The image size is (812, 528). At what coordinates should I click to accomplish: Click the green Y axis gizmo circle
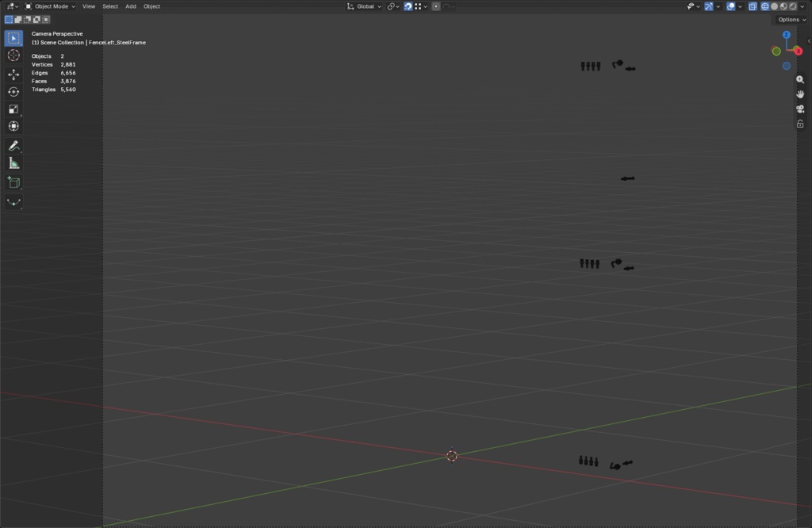click(776, 52)
